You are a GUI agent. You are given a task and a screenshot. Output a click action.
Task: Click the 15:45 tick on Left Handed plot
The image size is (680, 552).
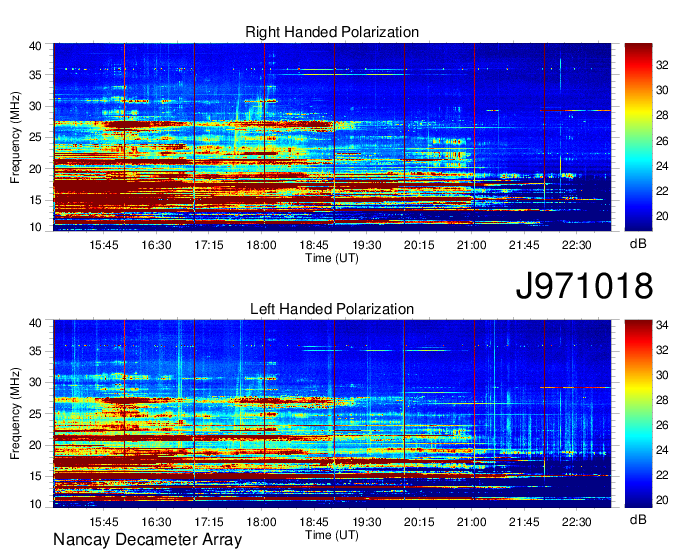pyautogui.click(x=104, y=522)
